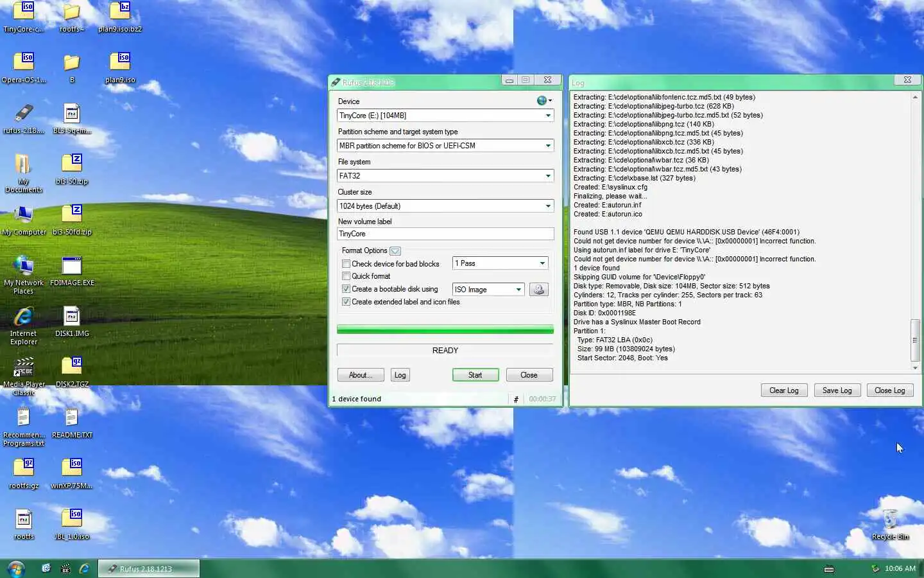Screen dimensions: 924x578
Task: Select the folder named B on desktop
Action: click(x=72, y=67)
